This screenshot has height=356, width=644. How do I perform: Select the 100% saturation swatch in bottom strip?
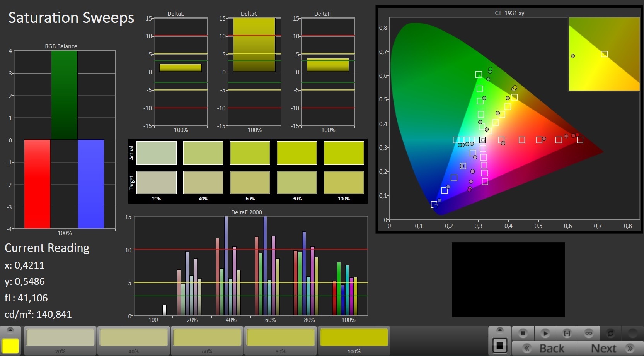click(x=354, y=337)
